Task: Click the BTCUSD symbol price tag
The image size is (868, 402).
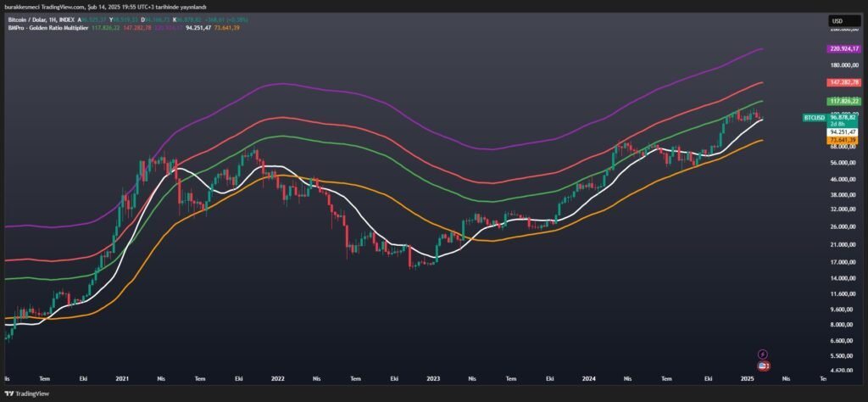Action: (x=814, y=117)
